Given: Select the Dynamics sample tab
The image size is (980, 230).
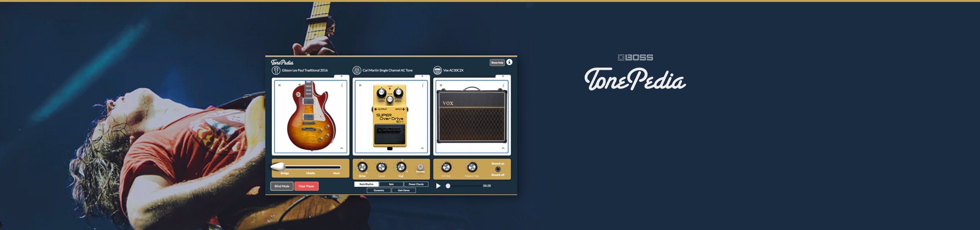Looking at the screenshot, I should tap(379, 191).
